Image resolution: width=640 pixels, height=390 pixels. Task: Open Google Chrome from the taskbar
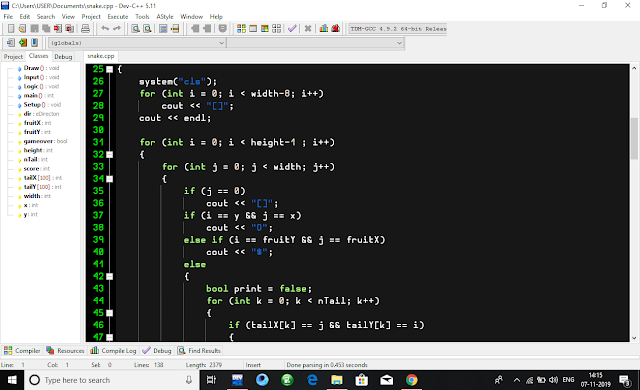coord(411,380)
